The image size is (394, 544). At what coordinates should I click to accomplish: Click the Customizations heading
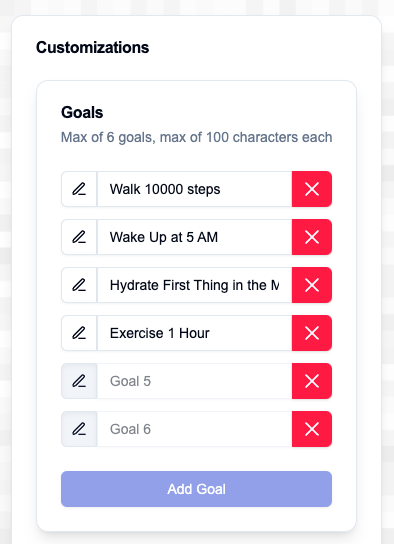click(92, 47)
